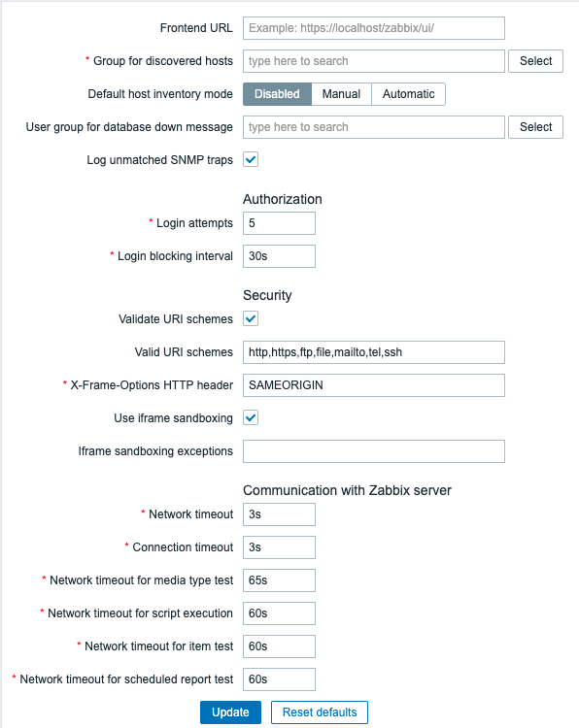Focus the Frontend URL field
This screenshot has height=728, width=579.
pyautogui.click(x=374, y=28)
